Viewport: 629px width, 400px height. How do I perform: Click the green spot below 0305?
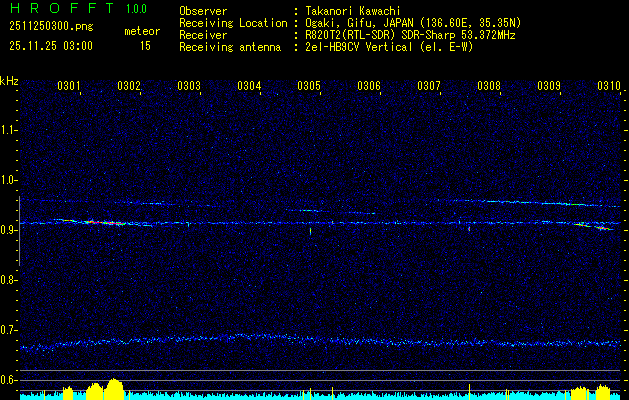[310, 231]
